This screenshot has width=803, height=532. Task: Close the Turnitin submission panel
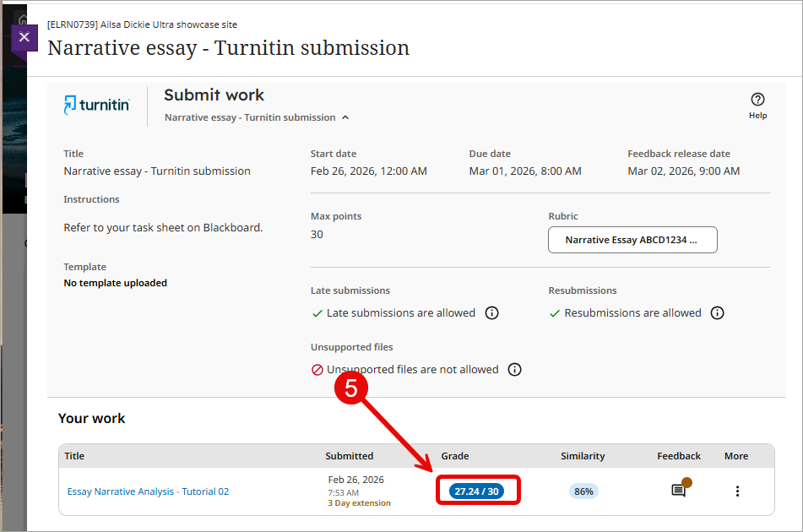(24, 37)
